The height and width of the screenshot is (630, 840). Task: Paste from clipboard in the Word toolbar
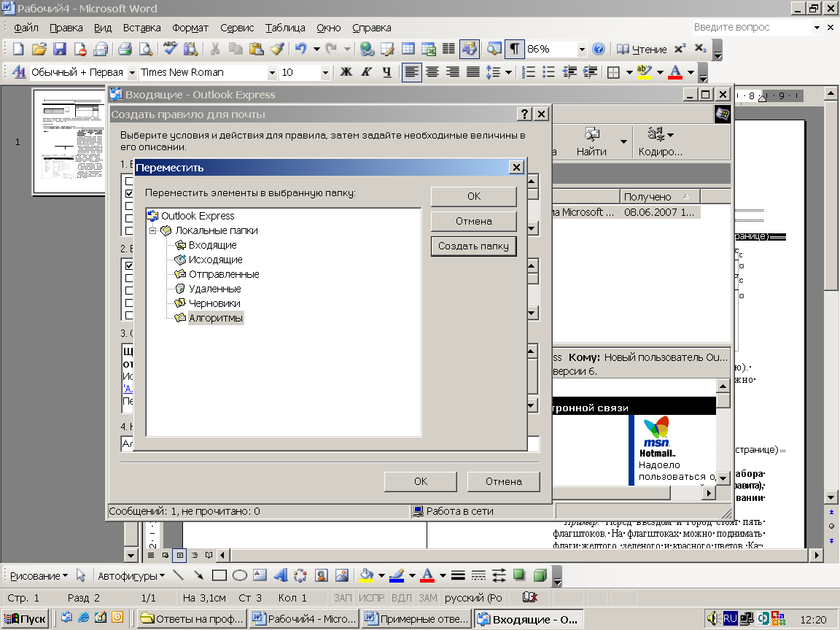[x=257, y=50]
